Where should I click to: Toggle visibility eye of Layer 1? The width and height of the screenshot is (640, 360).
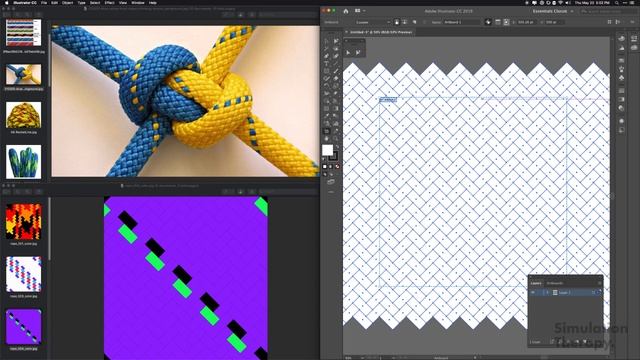pos(533,292)
